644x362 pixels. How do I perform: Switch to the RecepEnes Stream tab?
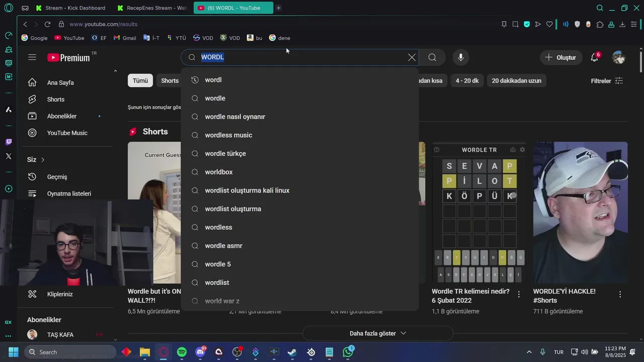(x=152, y=8)
